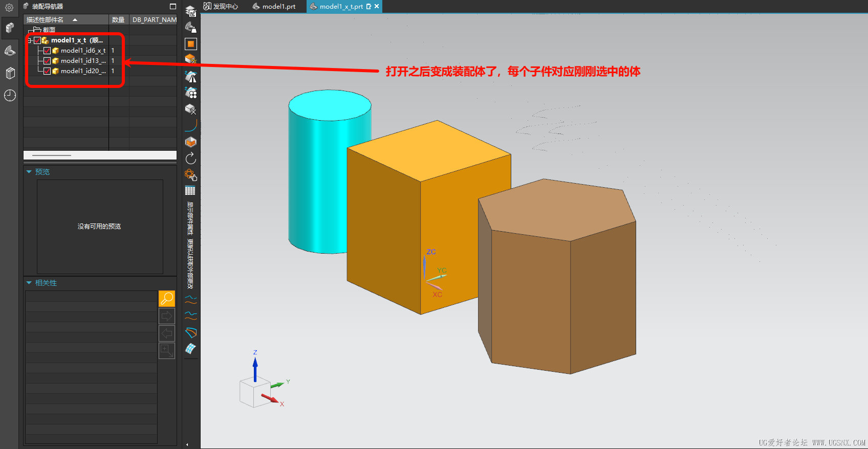This screenshot has width=868, height=449.
Task: Click the layers-edit icon atop vertical toolbar
Action: point(191,11)
